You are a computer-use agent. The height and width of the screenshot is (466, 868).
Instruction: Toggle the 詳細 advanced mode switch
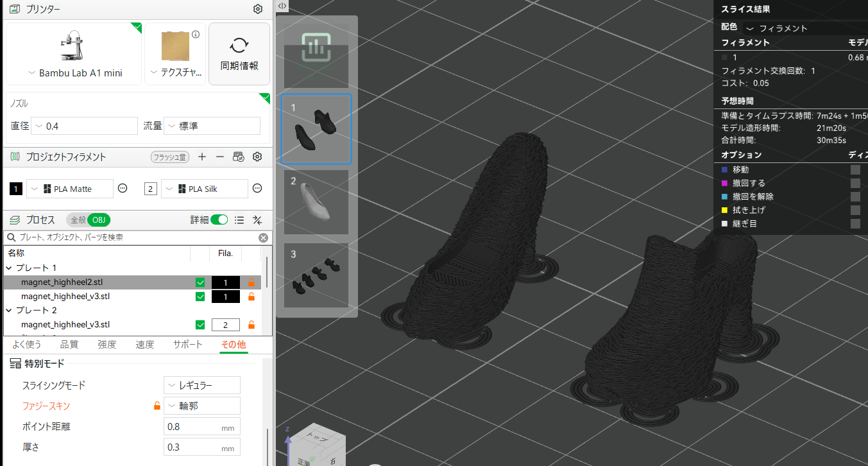coord(219,220)
